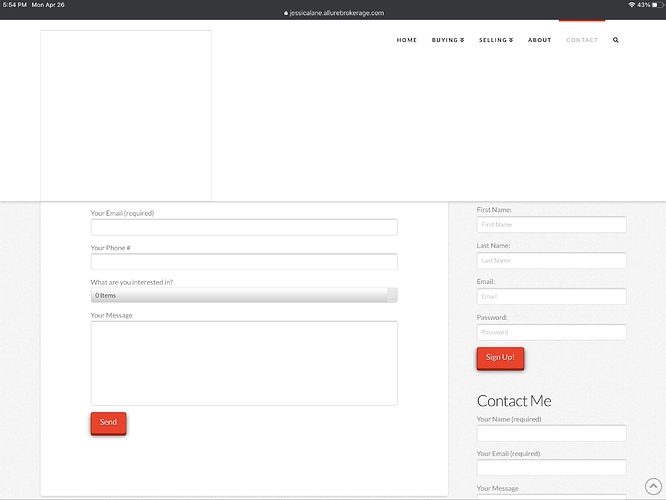Focus the Your Phone # field
The image size is (666, 500).
tap(244, 262)
